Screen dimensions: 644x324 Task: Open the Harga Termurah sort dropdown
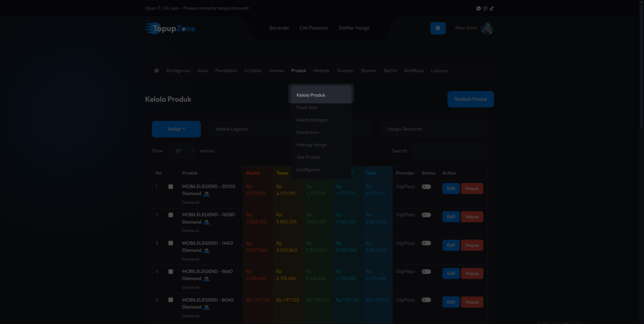tap(434, 129)
